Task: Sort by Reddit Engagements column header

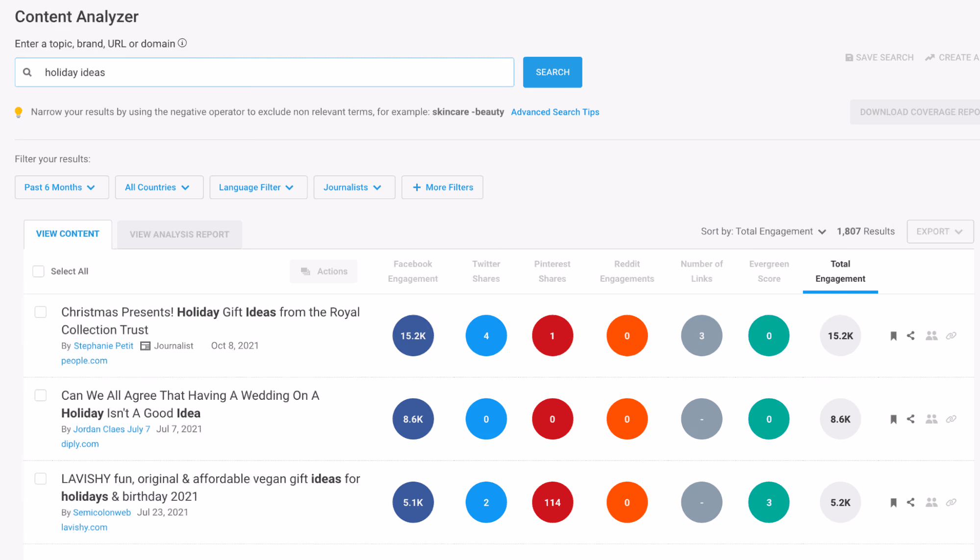Action: click(x=627, y=271)
